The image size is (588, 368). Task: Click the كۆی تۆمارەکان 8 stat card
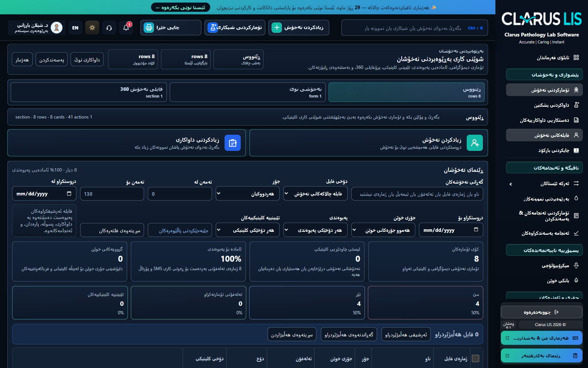[x=426, y=262]
